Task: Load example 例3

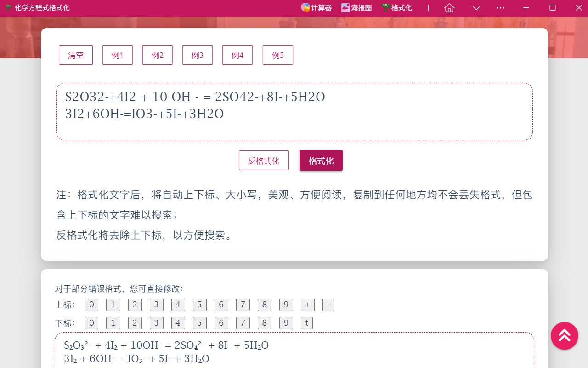Action: (x=198, y=55)
